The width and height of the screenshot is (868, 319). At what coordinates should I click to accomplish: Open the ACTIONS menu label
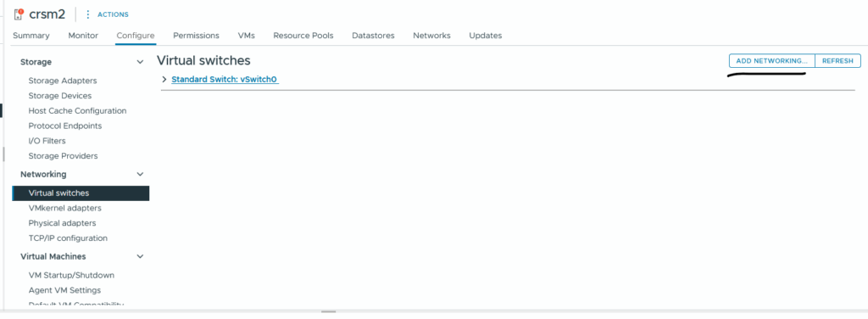113,14
